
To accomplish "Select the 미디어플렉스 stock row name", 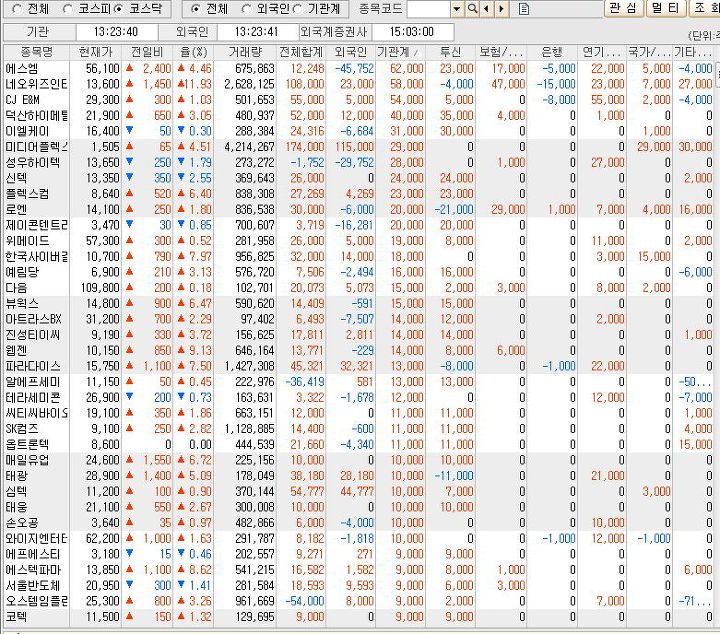I will pyautogui.click(x=36, y=147).
